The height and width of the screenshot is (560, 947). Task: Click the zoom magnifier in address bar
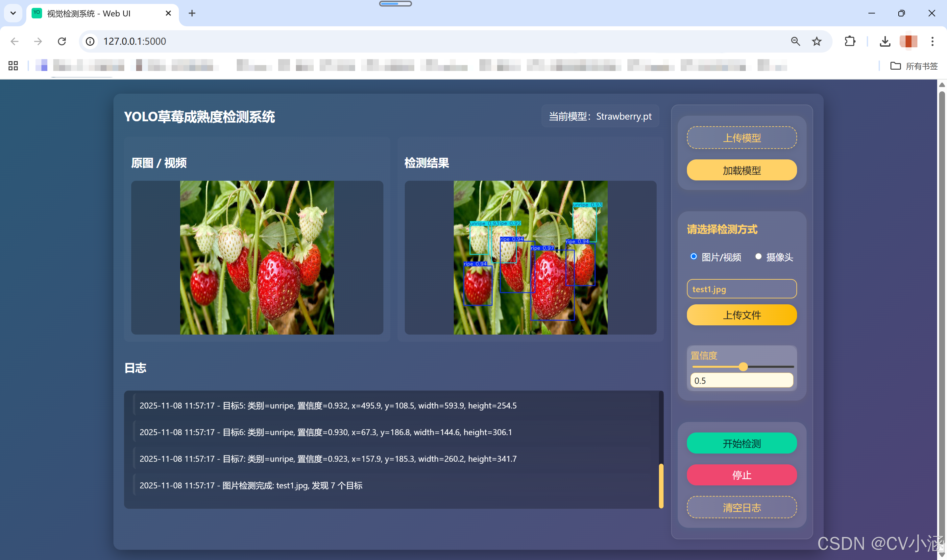coord(795,41)
